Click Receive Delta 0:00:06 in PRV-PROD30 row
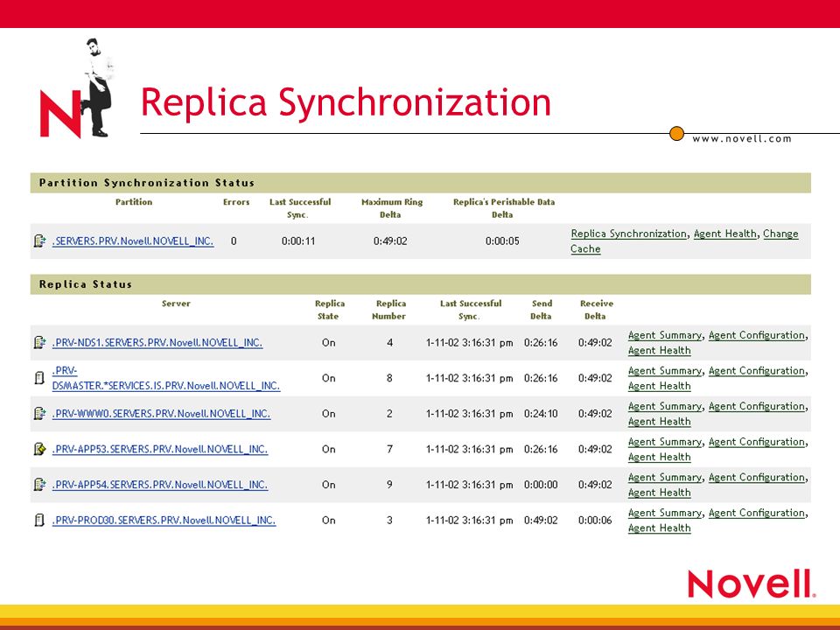This screenshot has width=840, height=630. click(595, 520)
